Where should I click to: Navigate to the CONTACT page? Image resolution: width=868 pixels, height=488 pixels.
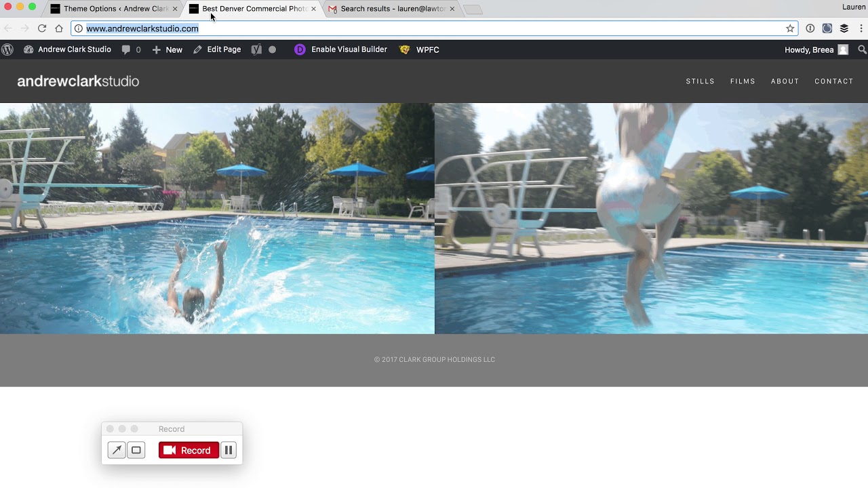(x=833, y=81)
